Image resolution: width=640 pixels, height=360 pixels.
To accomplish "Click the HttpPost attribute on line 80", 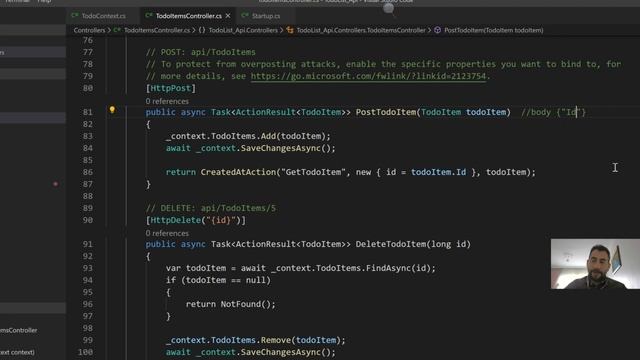I will click(171, 88).
